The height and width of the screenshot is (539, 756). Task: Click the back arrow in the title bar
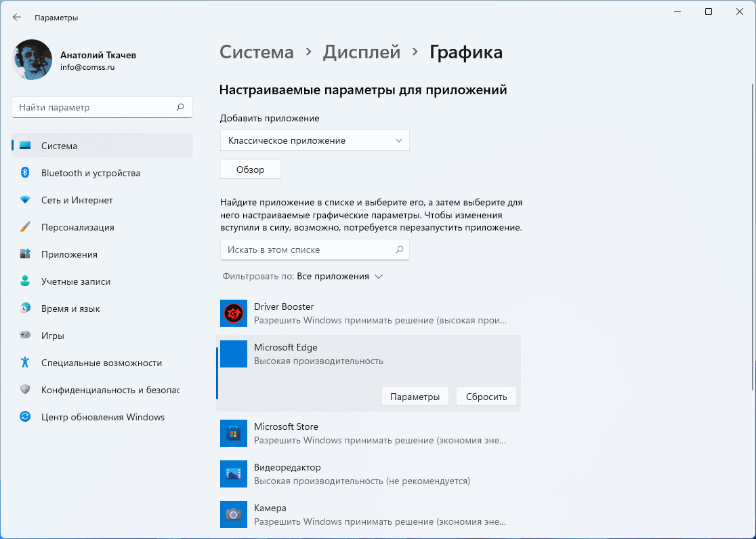(17, 18)
